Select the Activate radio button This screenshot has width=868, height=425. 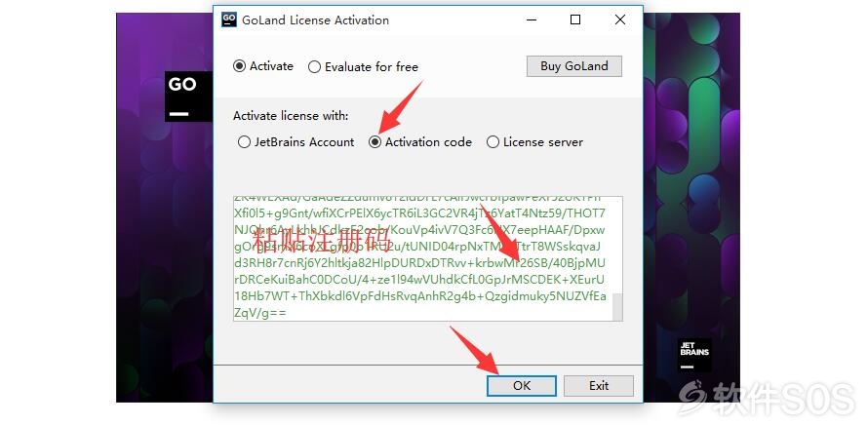click(x=263, y=66)
